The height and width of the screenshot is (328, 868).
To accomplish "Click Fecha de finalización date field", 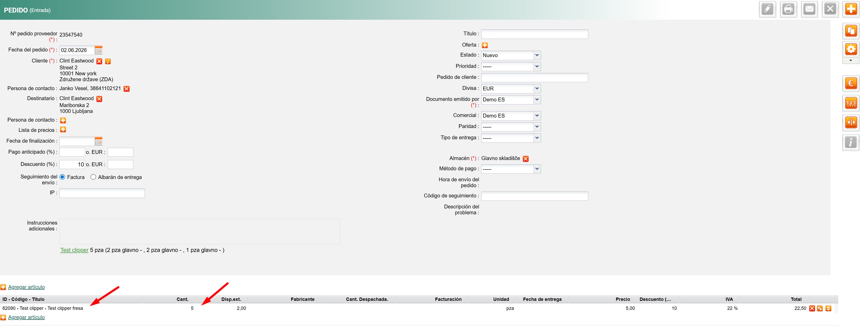I will coord(77,142).
